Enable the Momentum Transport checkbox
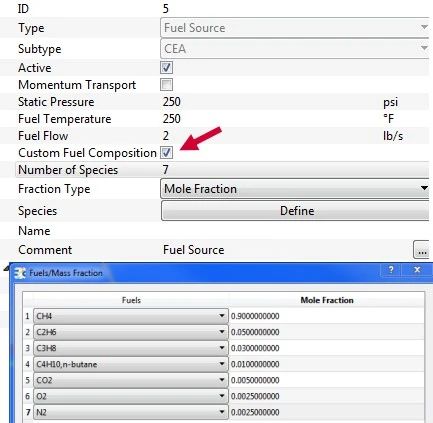This screenshot has width=433, height=423. click(166, 85)
